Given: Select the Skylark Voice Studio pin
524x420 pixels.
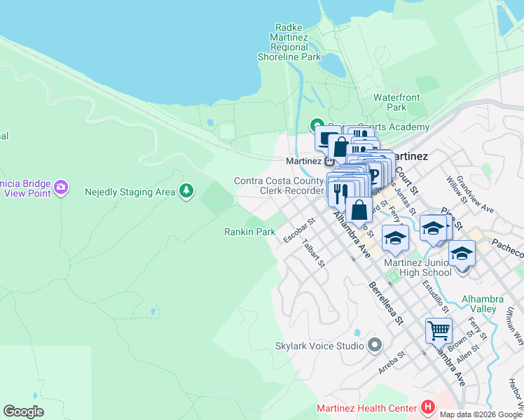Looking at the screenshot, I should (x=375, y=346).
